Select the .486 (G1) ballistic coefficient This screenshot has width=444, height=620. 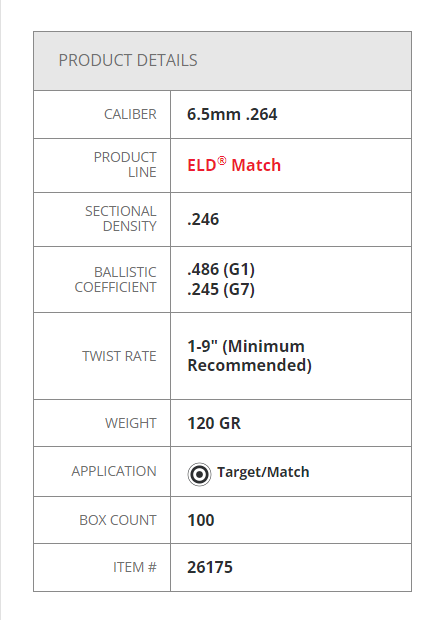click(x=221, y=270)
